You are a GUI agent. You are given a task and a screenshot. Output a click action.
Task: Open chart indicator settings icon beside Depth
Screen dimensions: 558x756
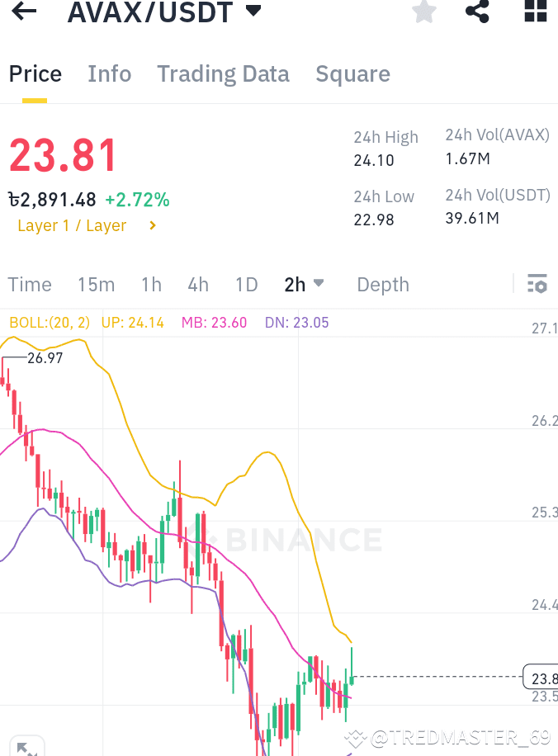tap(537, 284)
